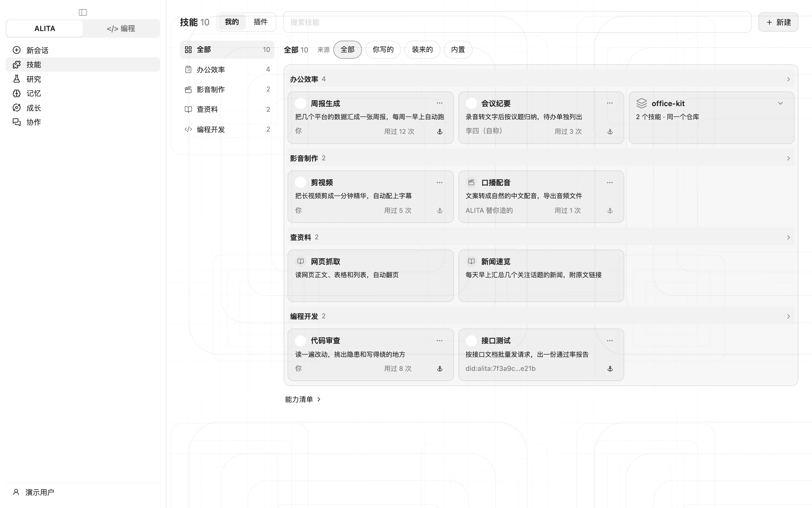The height and width of the screenshot is (508, 812).
Task: Focus the 搜索技能 search field
Action: point(517,22)
